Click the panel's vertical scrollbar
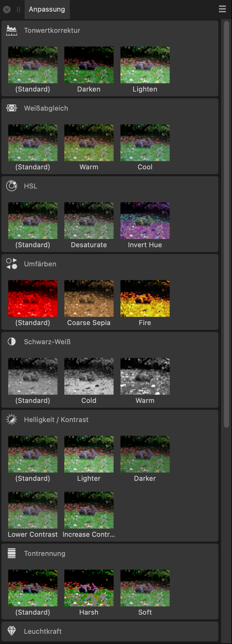The width and height of the screenshot is (232, 644). (x=227, y=224)
